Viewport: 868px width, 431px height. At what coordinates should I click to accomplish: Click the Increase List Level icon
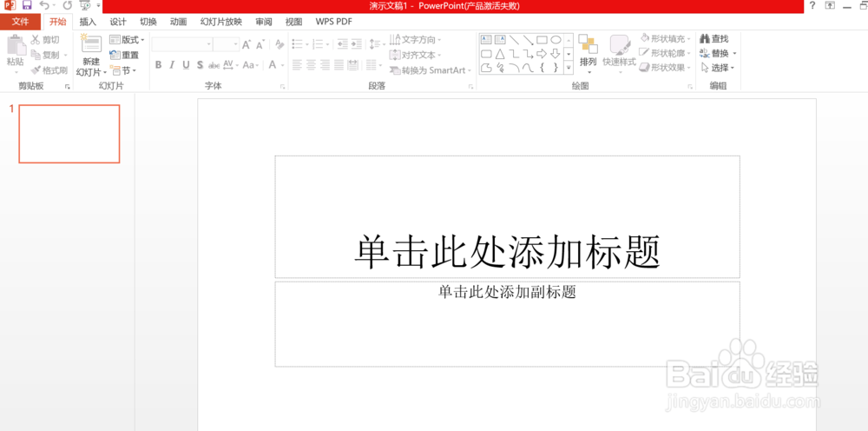357,43
